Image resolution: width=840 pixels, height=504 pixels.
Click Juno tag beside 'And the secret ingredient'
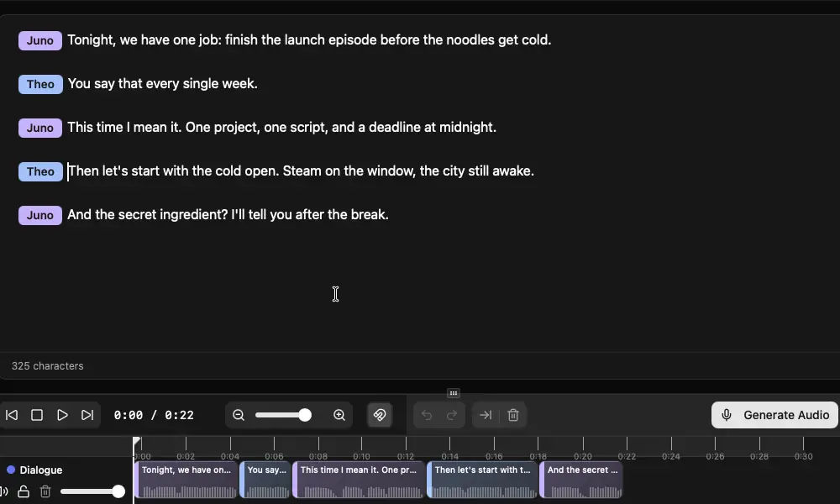click(40, 215)
